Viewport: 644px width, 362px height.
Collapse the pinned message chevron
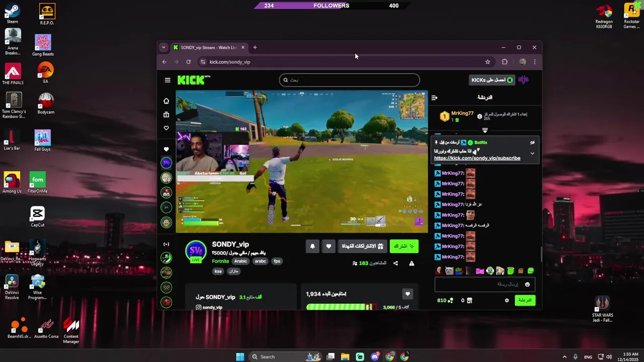[x=532, y=153]
